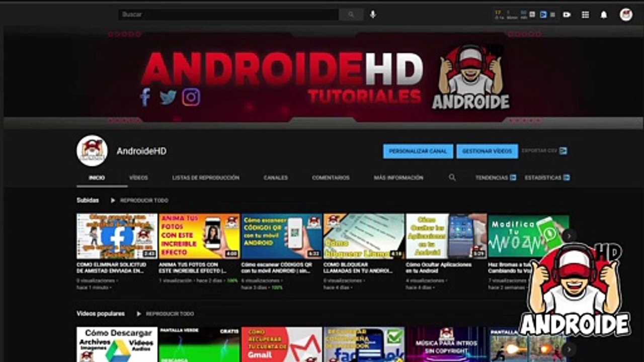This screenshot has height=362, width=644.
Task: Click the Personalizar canal button
Action: [418, 151]
